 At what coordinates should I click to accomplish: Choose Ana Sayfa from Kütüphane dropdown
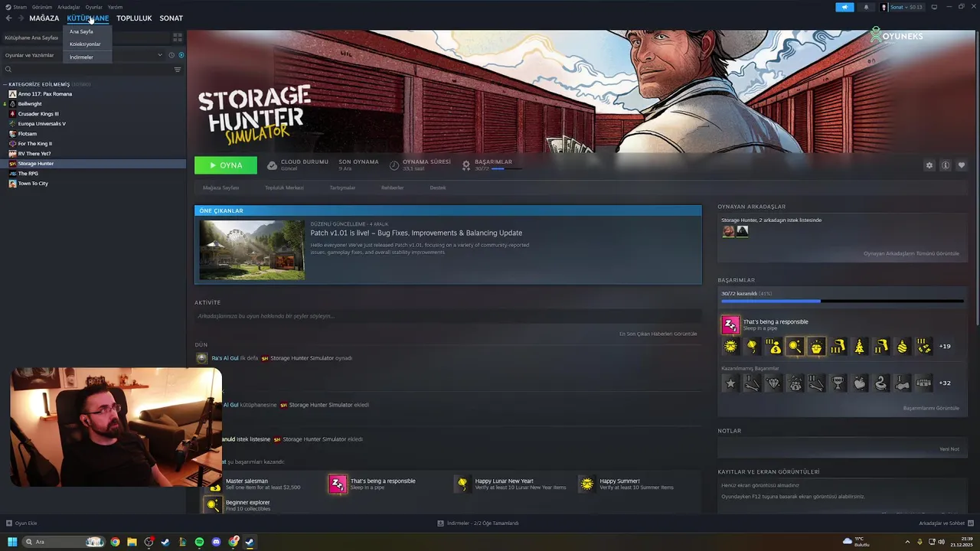pos(81,32)
